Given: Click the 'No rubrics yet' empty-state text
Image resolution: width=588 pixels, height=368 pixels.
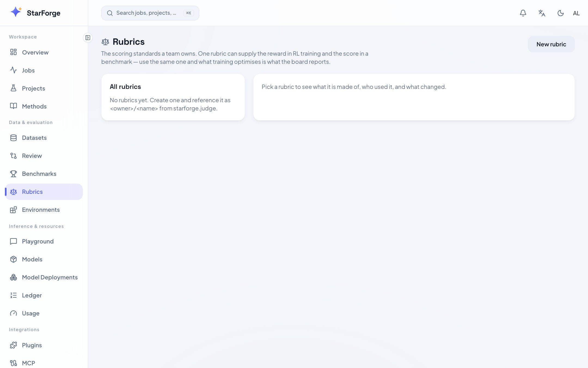Looking at the screenshot, I should pos(170,104).
